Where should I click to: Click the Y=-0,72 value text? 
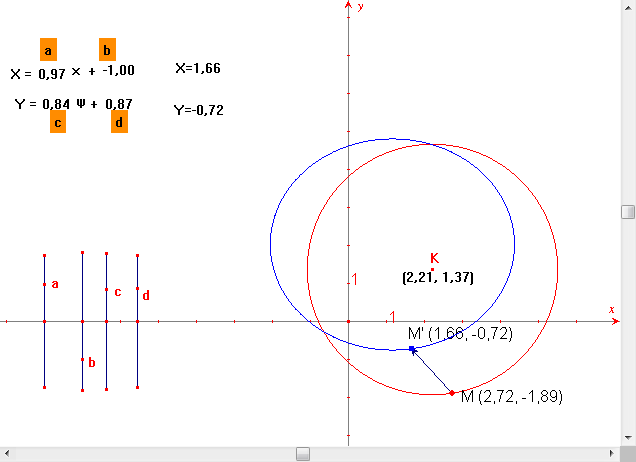point(197,110)
